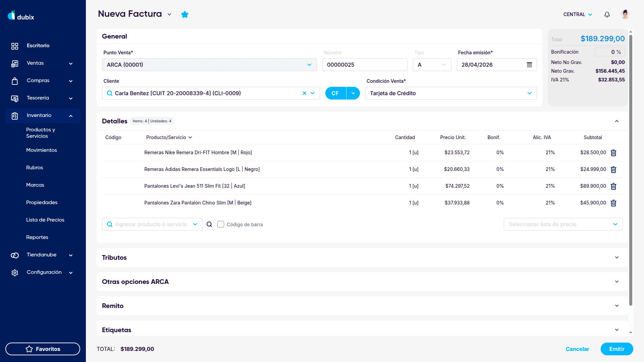Open Escritorio dashboard icon
644x362 pixels.
pos(15,46)
